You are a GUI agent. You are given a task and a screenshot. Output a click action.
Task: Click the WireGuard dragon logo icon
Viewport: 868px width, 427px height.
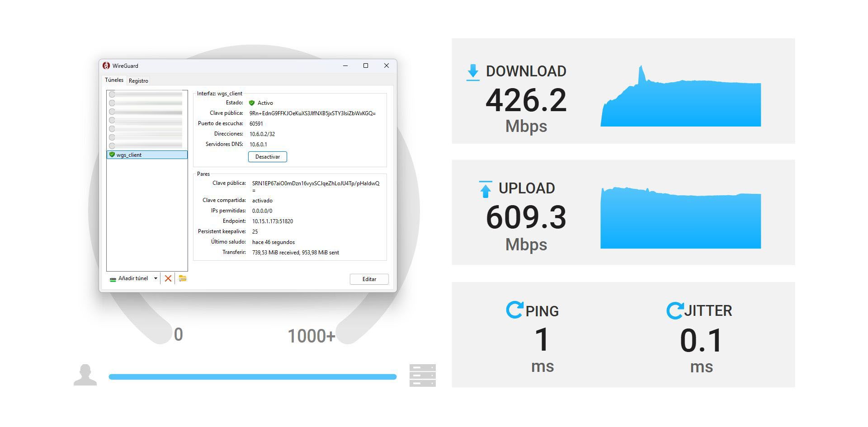coord(107,66)
